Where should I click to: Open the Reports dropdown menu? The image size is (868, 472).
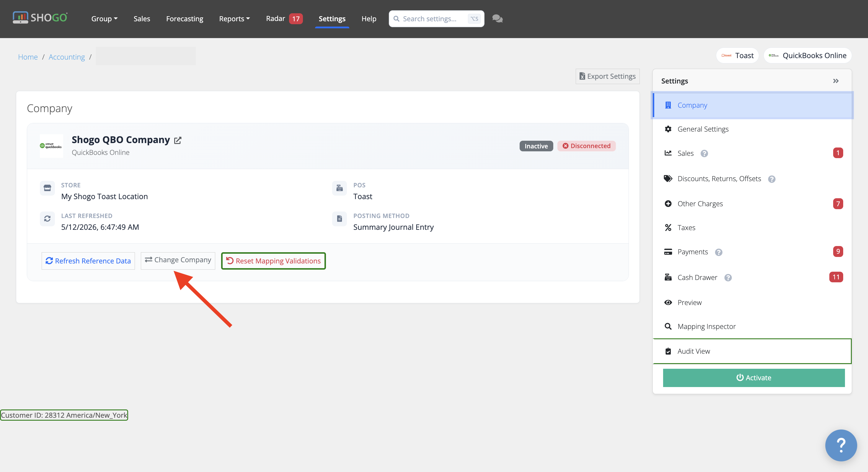coord(234,19)
